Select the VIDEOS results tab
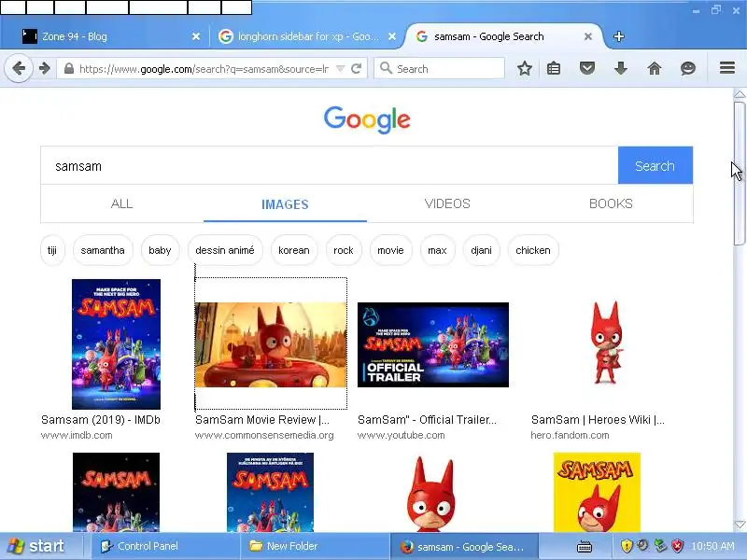 [447, 203]
